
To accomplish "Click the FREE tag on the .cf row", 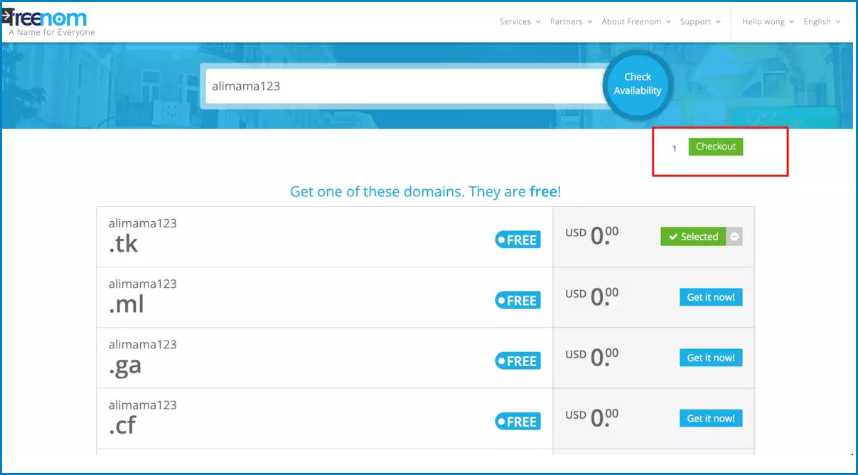I will (518, 421).
